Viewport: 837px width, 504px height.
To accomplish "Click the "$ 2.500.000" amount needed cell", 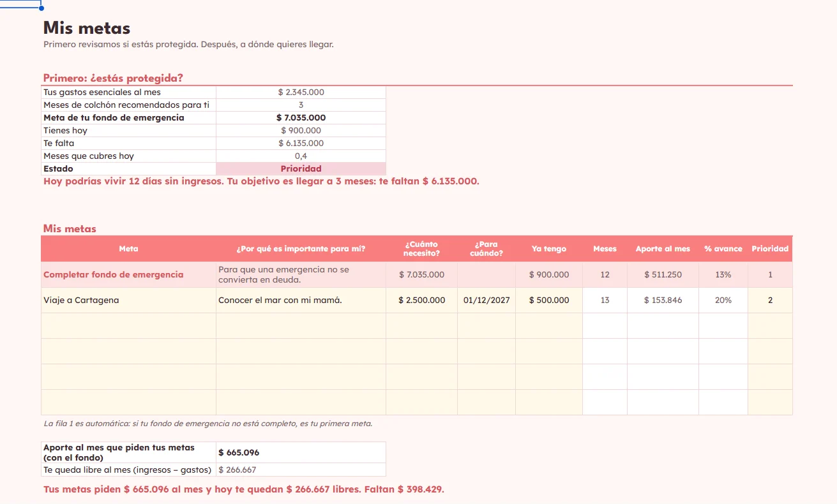I will pyautogui.click(x=422, y=300).
